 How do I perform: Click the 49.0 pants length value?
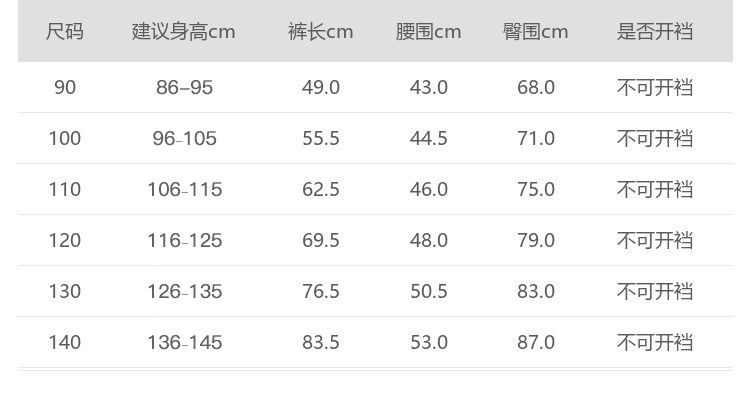321,88
